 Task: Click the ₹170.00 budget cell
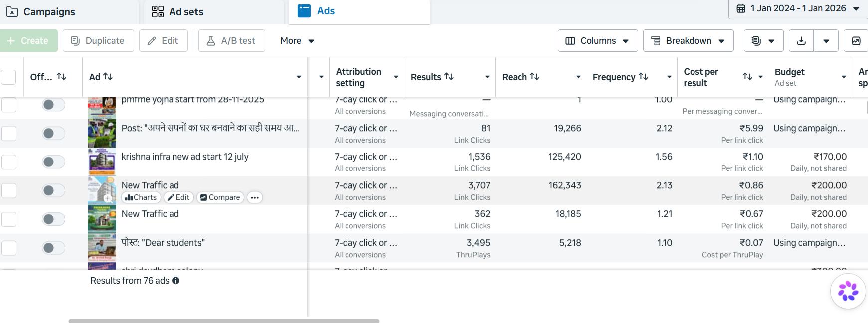(x=830, y=157)
